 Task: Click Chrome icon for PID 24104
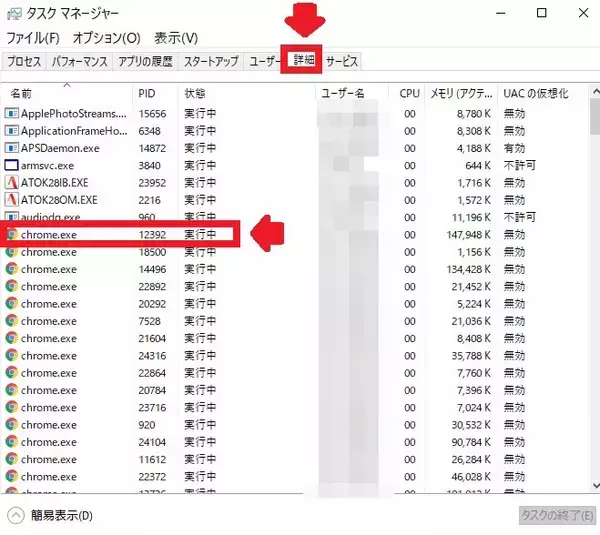[x=11, y=442]
